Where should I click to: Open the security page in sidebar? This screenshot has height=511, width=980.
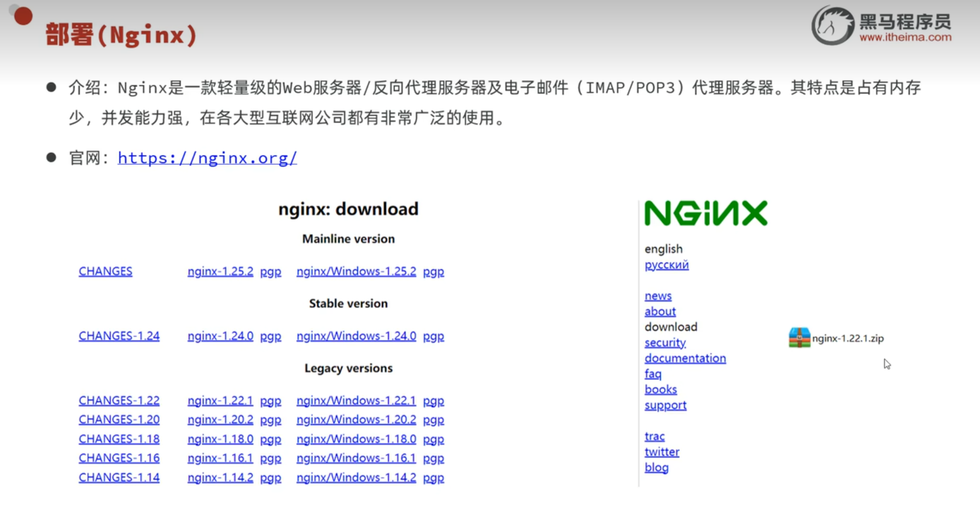(x=665, y=343)
